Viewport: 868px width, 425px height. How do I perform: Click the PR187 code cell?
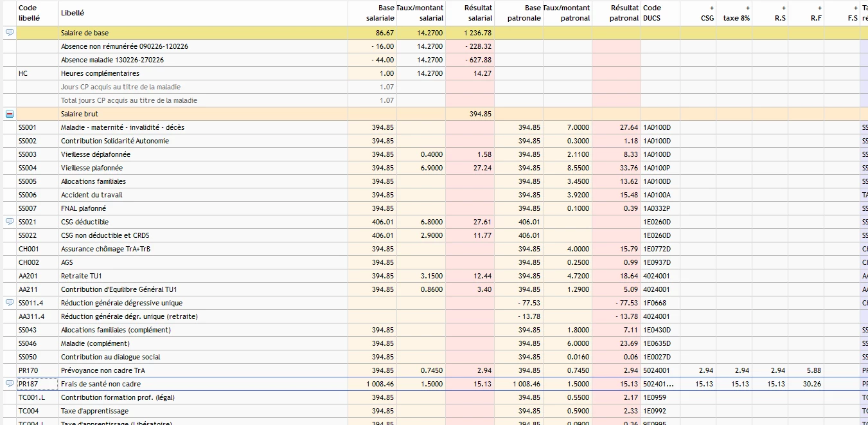tap(30, 384)
